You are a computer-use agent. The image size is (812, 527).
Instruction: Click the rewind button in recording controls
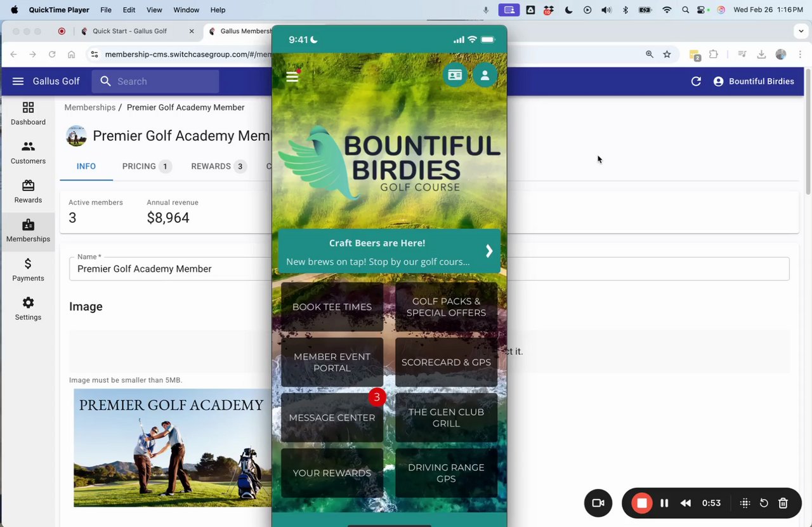pyautogui.click(x=686, y=503)
